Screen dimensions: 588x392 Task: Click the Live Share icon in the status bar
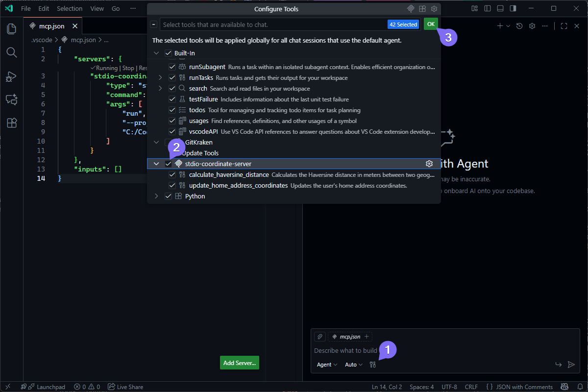click(125, 387)
